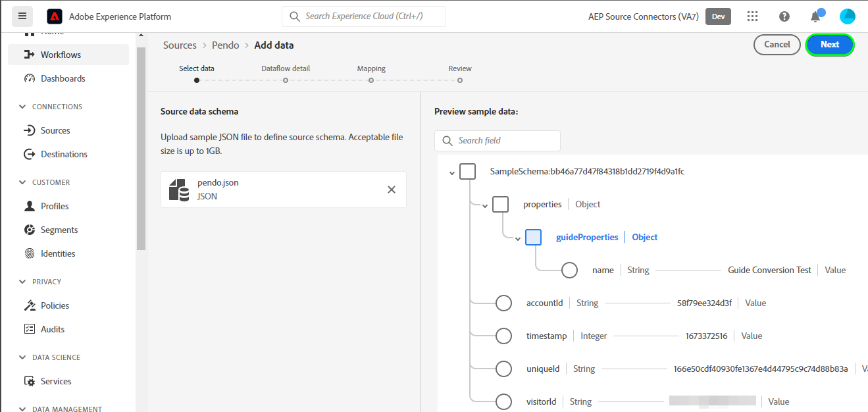
Task: Open the notifications bell
Action: [815, 16]
